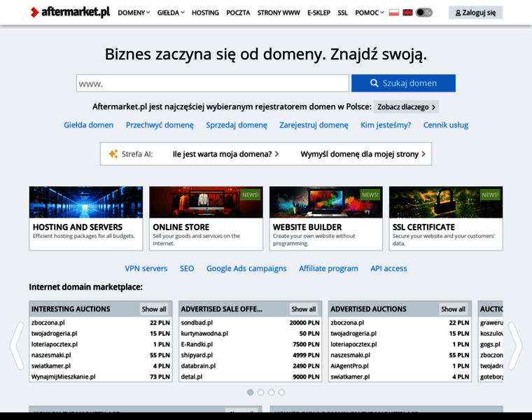Open the Kim jesteśmy? link
Viewport: 532px width, 420px height.
pyautogui.click(x=386, y=125)
